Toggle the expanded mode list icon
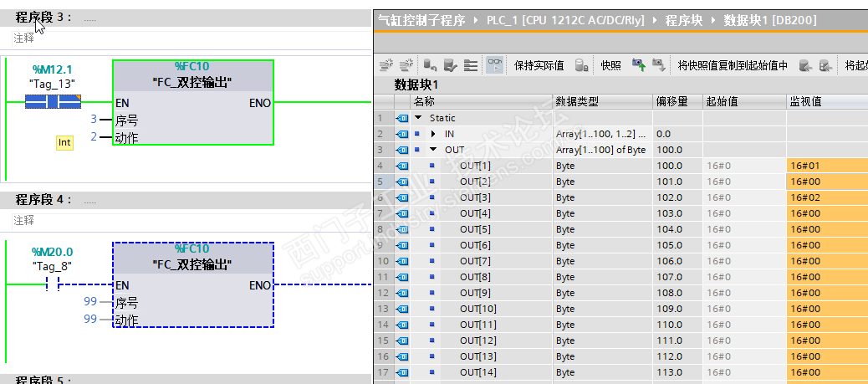 pyautogui.click(x=471, y=65)
